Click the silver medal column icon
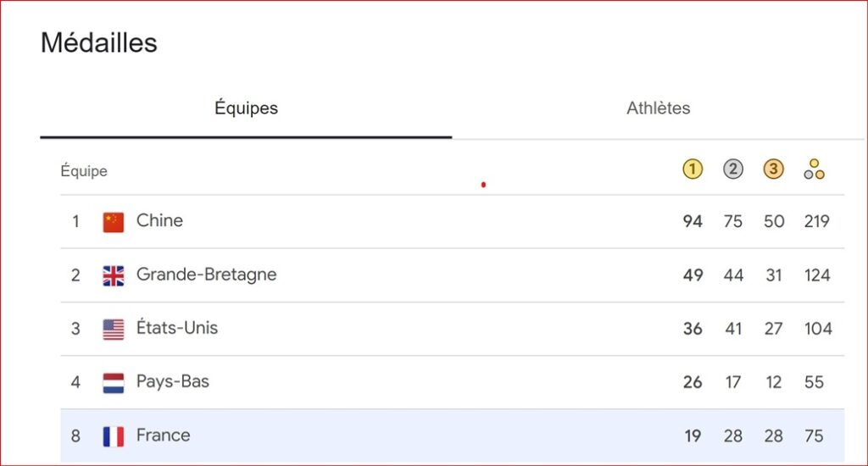This screenshot has width=868, height=466. (x=733, y=169)
